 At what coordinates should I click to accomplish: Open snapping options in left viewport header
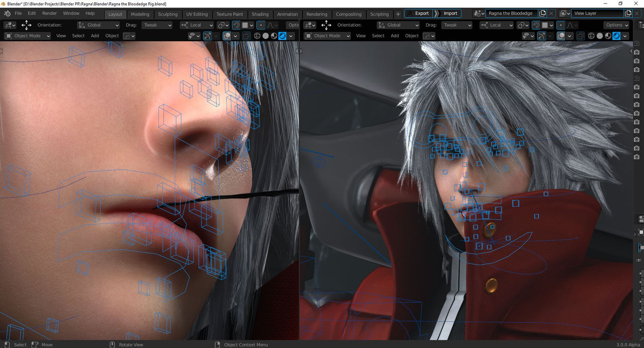248,25
